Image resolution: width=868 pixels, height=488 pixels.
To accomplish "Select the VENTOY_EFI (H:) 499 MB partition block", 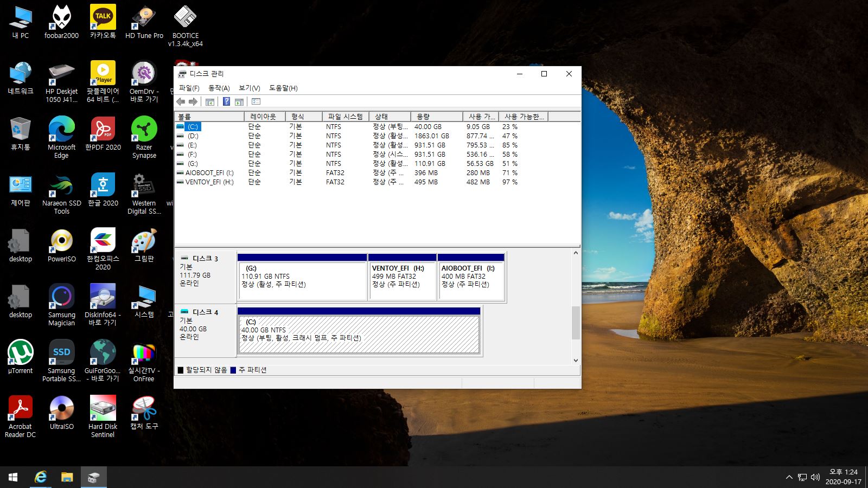I will [x=403, y=277].
